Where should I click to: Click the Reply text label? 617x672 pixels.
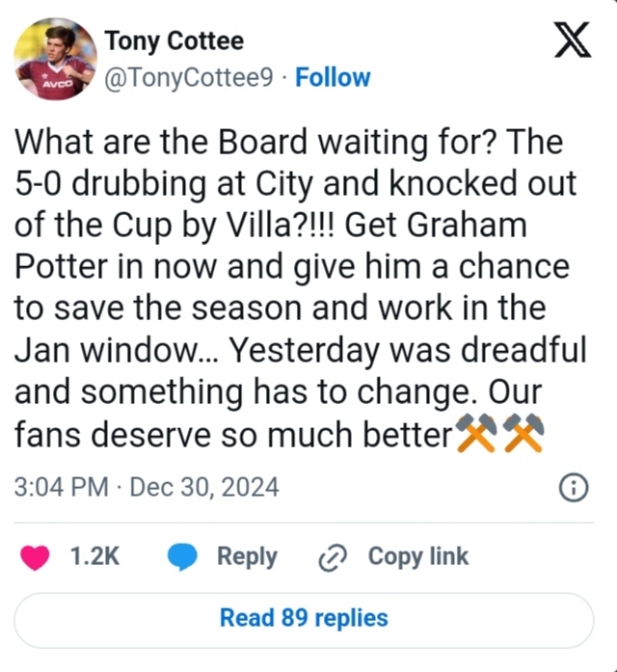click(x=247, y=556)
